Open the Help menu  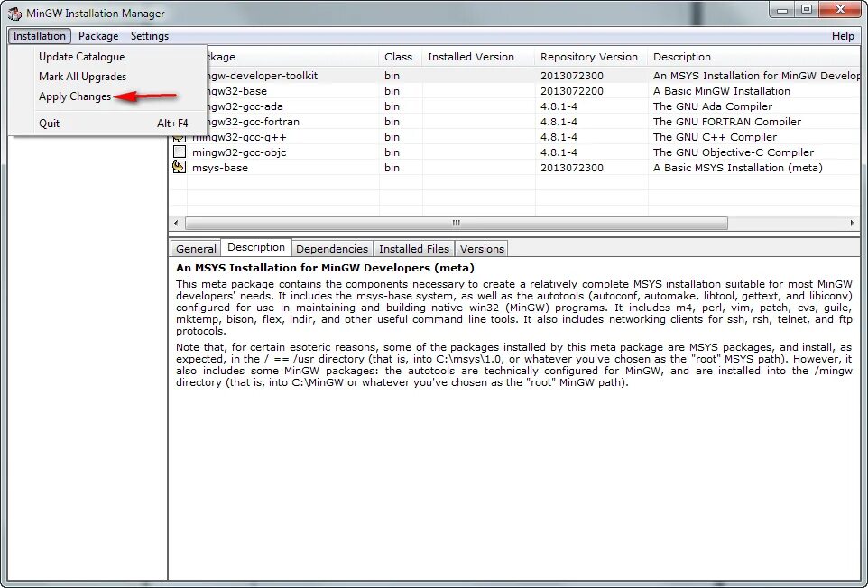843,36
